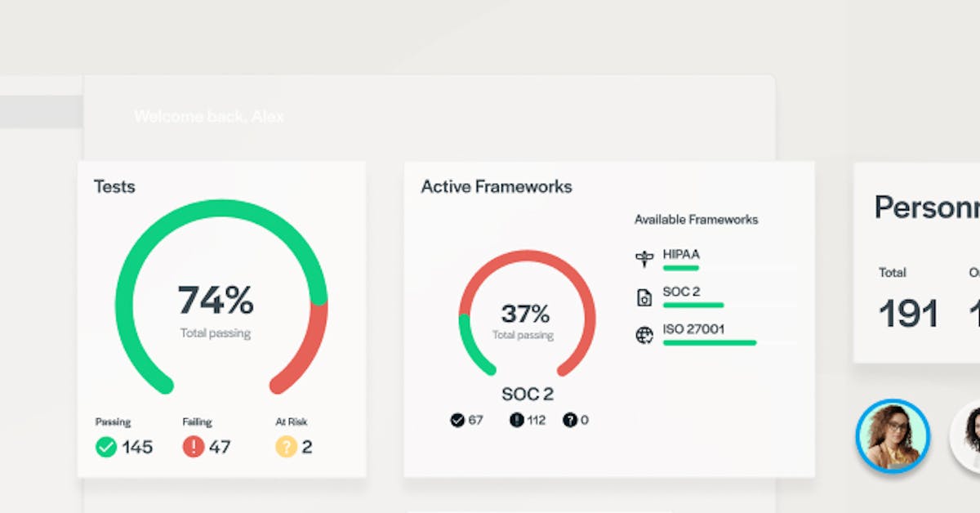Open the woman's avatar thumbnail

(x=894, y=437)
